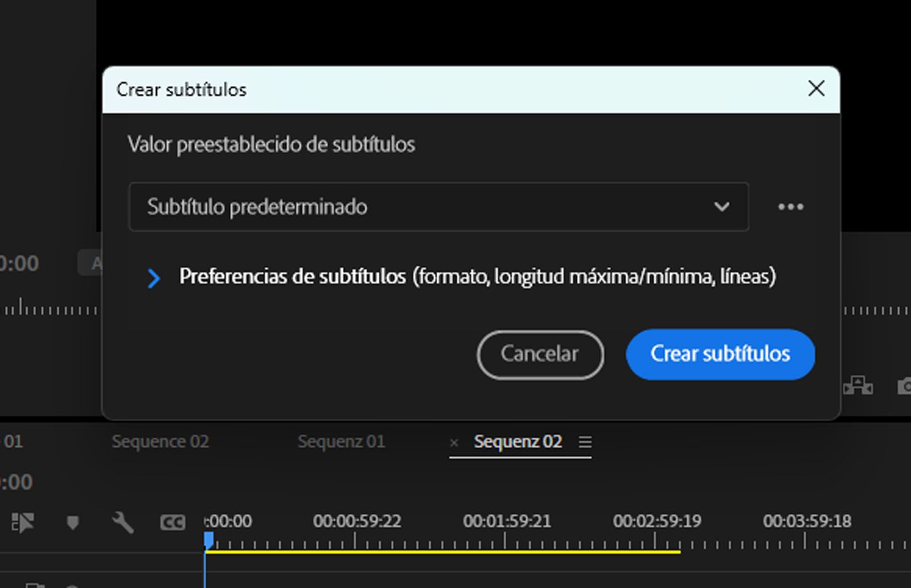Close the Sequenz 02 tab with its x
The image size is (911, 588).
[x=453, y=442]
